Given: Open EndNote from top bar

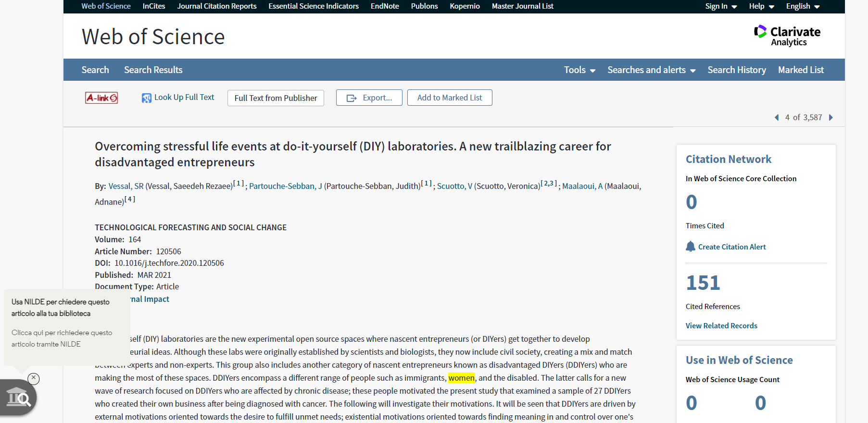Looking at the screenshot, I should (385, 6).
